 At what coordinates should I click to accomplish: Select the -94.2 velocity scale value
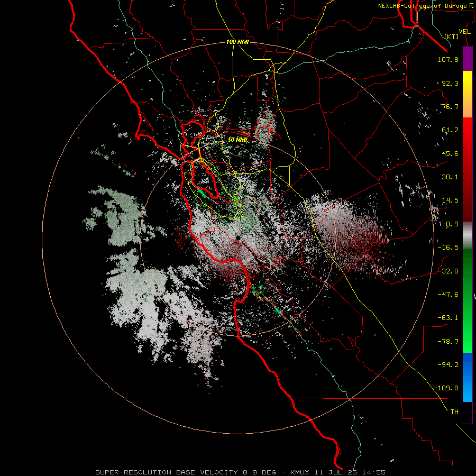(448, 364)
